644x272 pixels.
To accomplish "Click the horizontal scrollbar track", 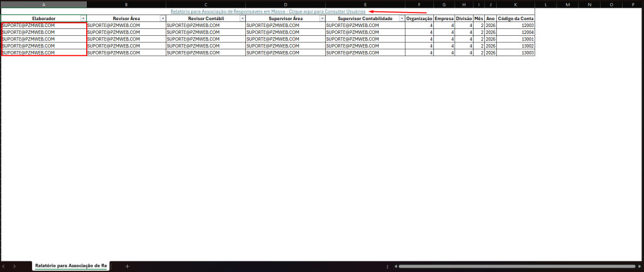I will 516,266.
